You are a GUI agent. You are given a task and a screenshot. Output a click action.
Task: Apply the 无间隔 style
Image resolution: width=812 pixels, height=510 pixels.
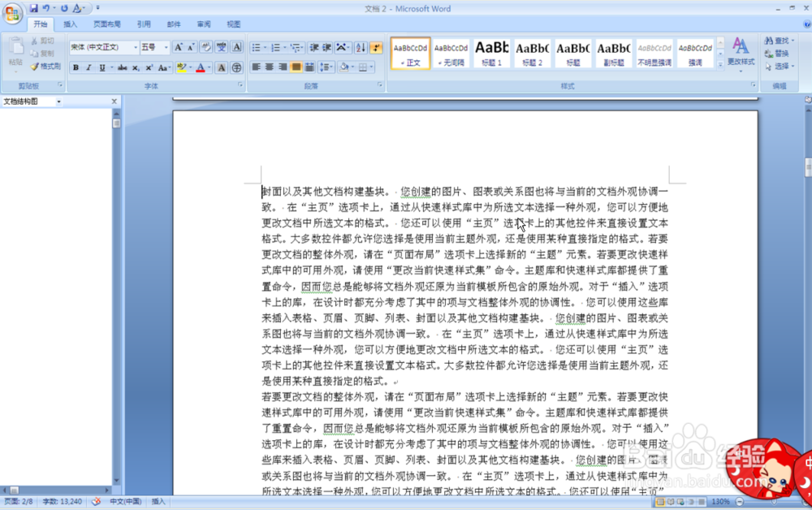click(x=451, y=54)
